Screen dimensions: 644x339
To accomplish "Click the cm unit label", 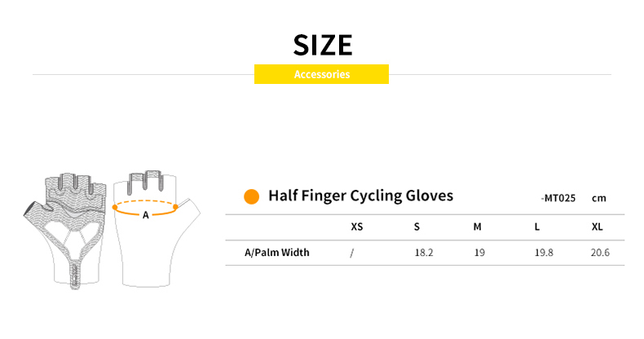I will [x=599, y=198].
